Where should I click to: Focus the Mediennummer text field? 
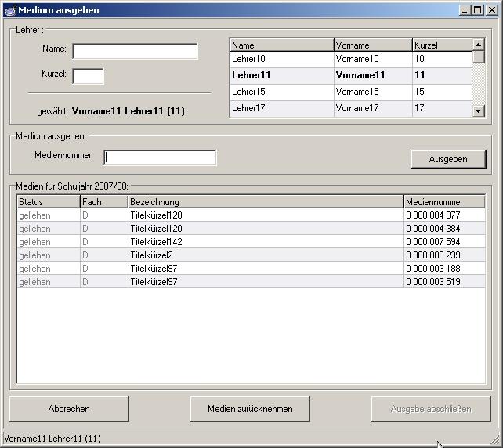161,157
